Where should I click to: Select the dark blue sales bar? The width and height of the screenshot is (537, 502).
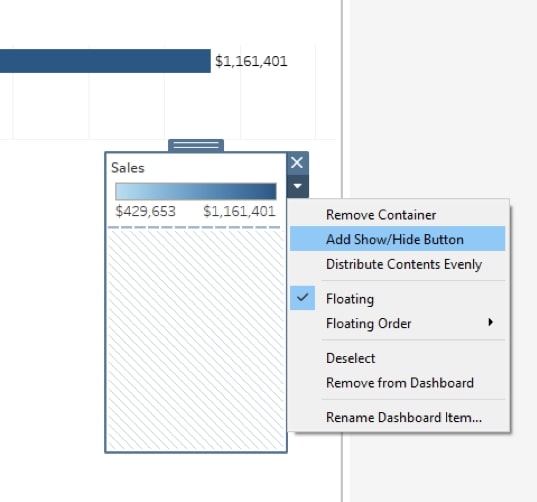[105, 61]
